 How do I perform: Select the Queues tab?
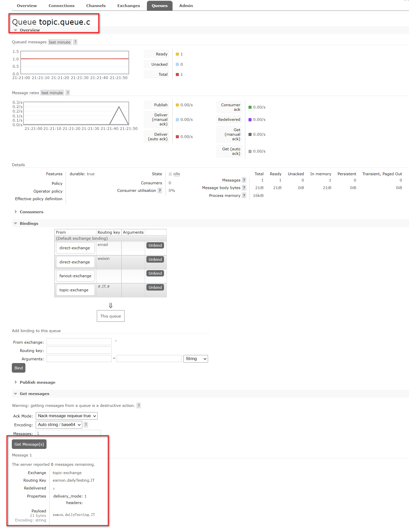click(x=159, y=6)
